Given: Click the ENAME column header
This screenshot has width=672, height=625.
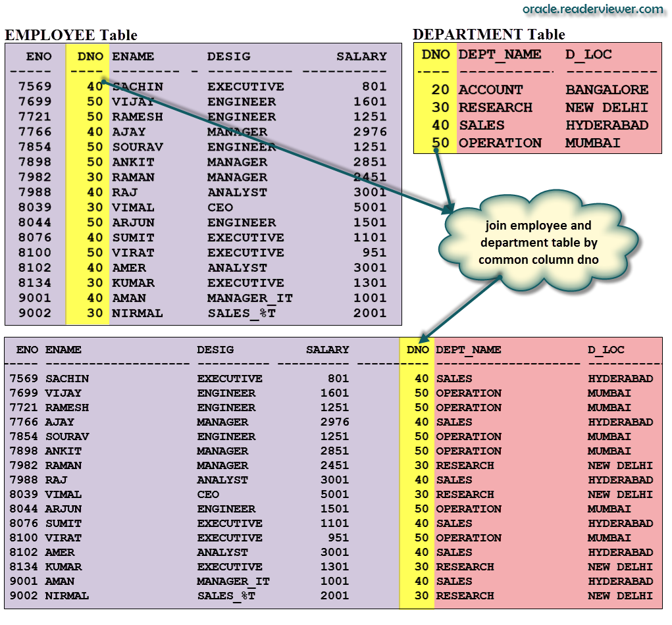Looking at the screenshot, I should (133, 57).
